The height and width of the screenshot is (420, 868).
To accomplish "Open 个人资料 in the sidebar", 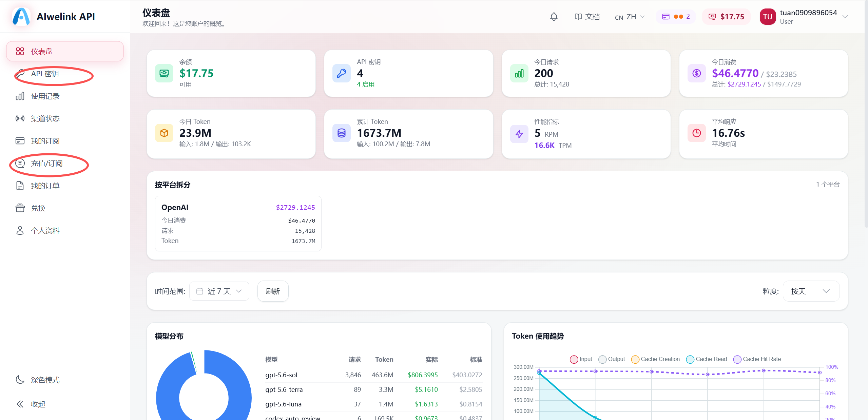I will point(65,230).
